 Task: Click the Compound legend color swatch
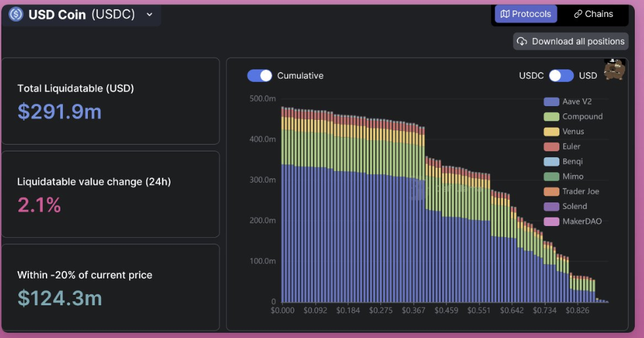(551, 117)
